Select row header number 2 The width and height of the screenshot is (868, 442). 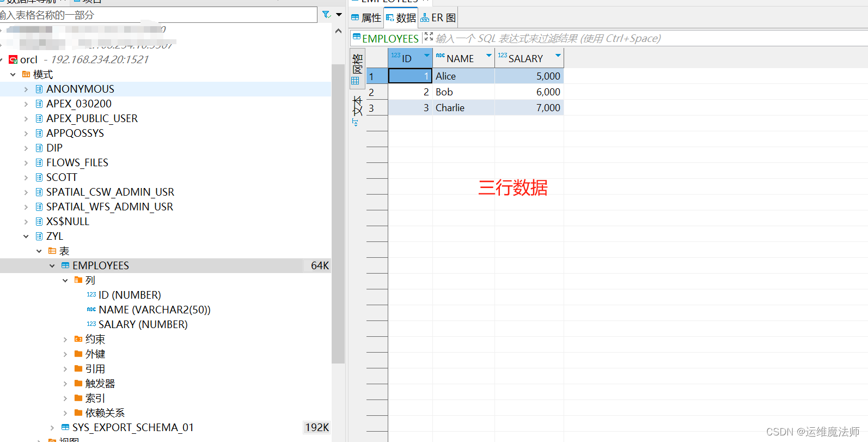coord(377,92)
